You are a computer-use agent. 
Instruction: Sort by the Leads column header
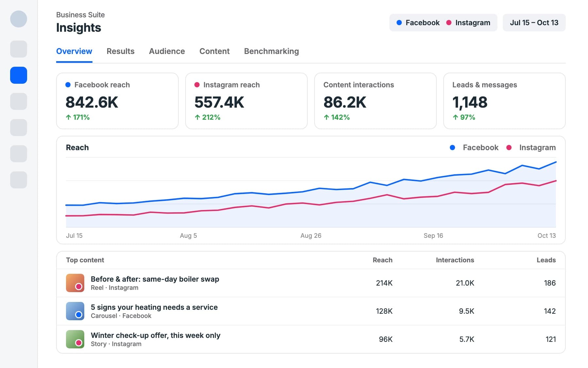coord(546,260)
